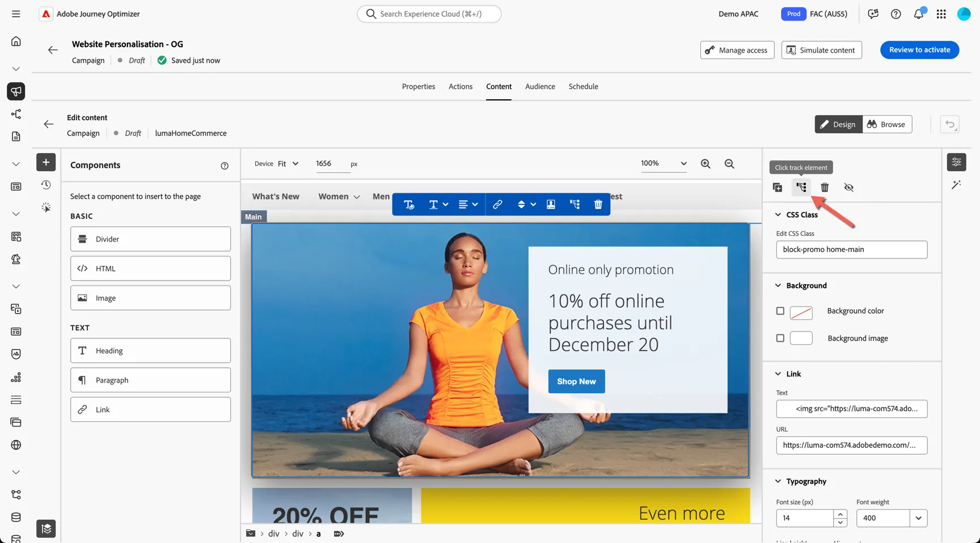Click the image icon in floating toolbar
The image size is (980, 543).
[551, 204]
